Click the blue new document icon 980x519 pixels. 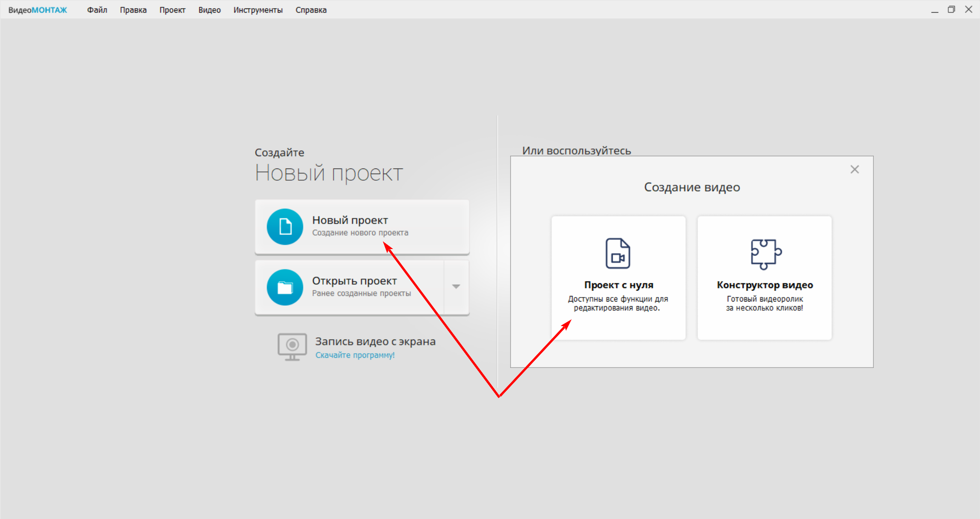tap(285, 227)
